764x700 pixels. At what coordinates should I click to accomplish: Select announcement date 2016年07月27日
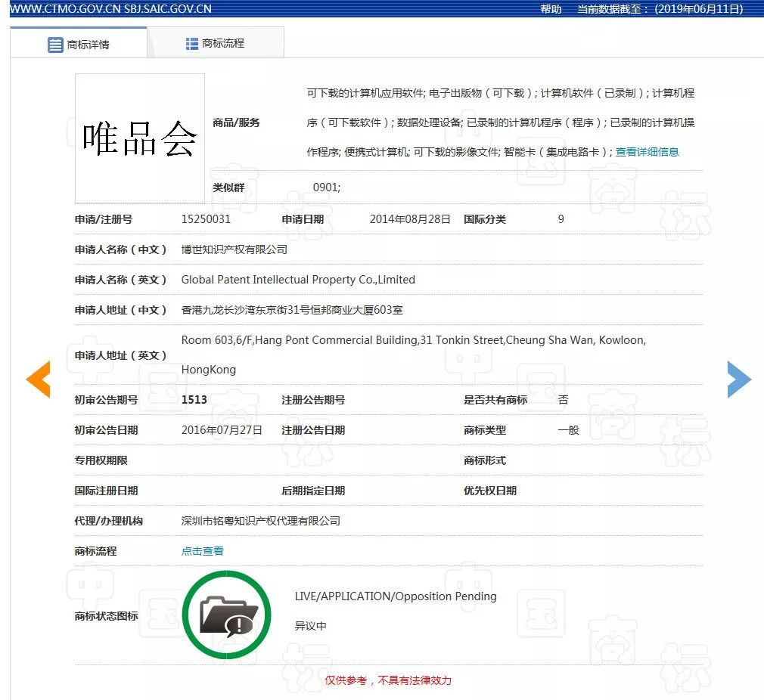tap(222, 430)
